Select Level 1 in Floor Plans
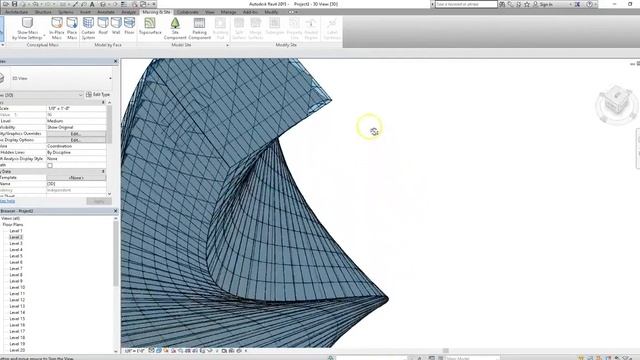 coord(16,231)
